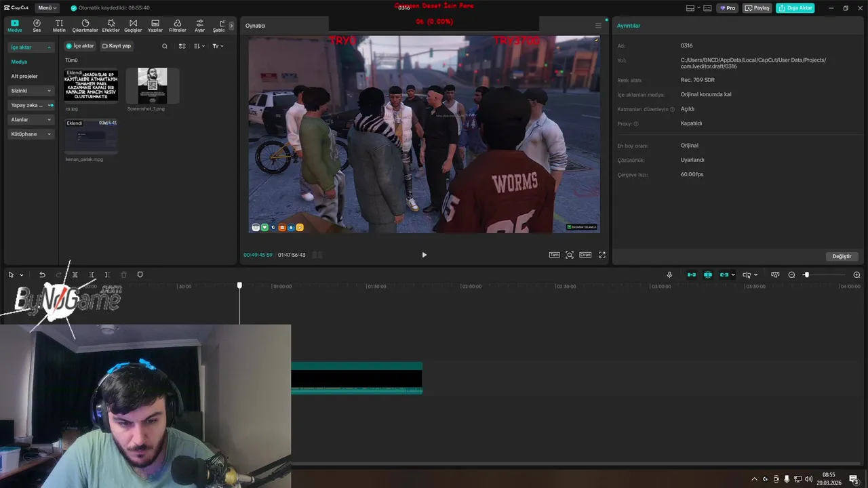
Task: Open Windows notification center
Action: coord(854,479)
